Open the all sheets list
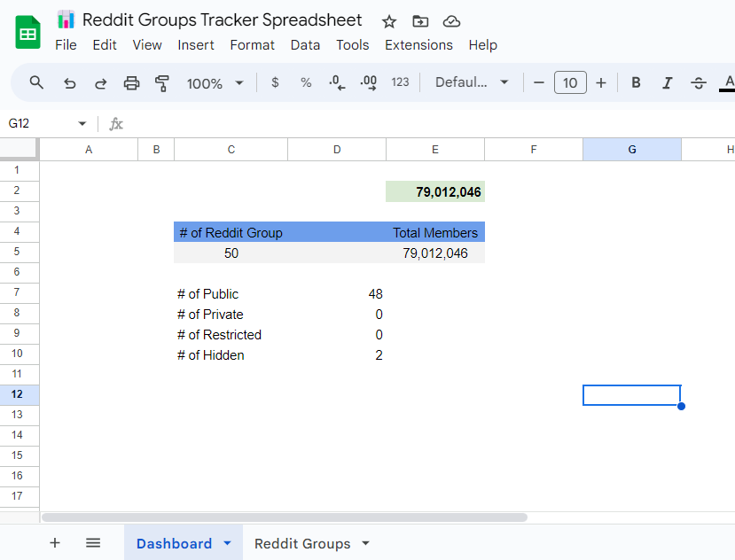The image size is (735, 560). tap(93, 542)
